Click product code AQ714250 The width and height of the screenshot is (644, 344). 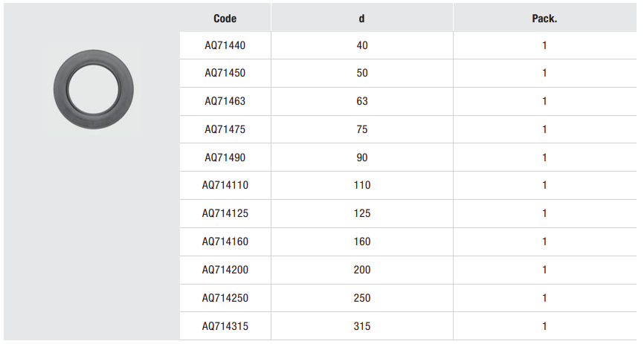coord(225,298)
